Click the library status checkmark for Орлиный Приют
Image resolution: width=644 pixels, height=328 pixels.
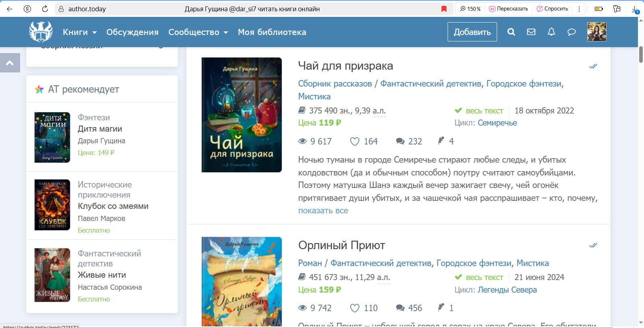pyautogui.click(x=593, y=245)
